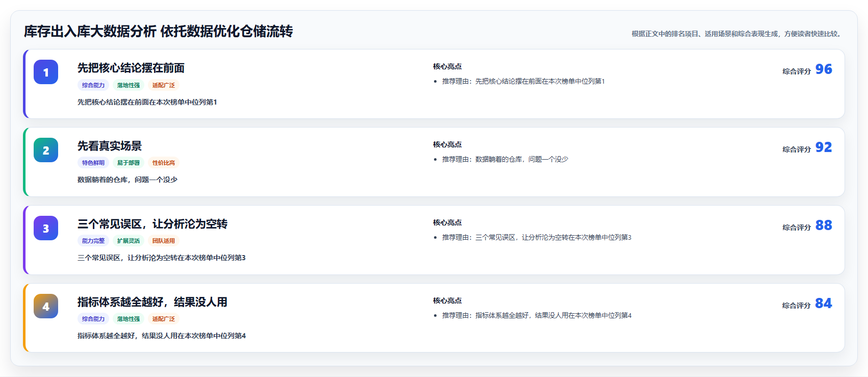Select 适配广泛 tag in rank 4 card
The width and height of the screenshot is (868, 377).
click(164, 319)
